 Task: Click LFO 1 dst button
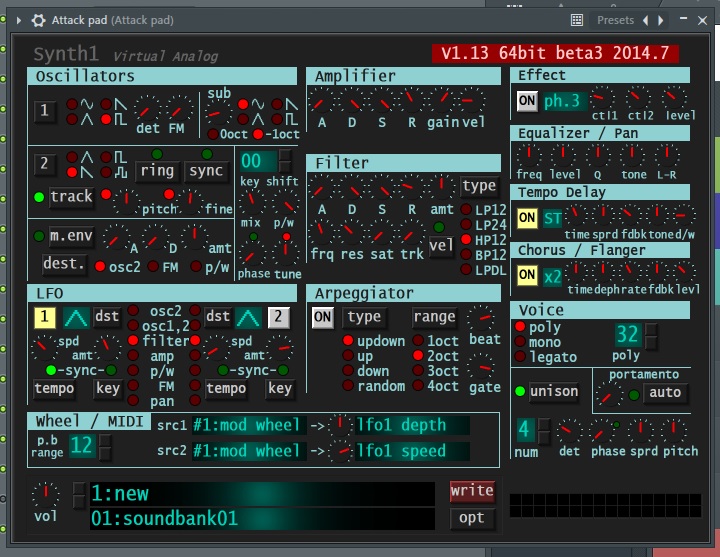click(107, 317)
